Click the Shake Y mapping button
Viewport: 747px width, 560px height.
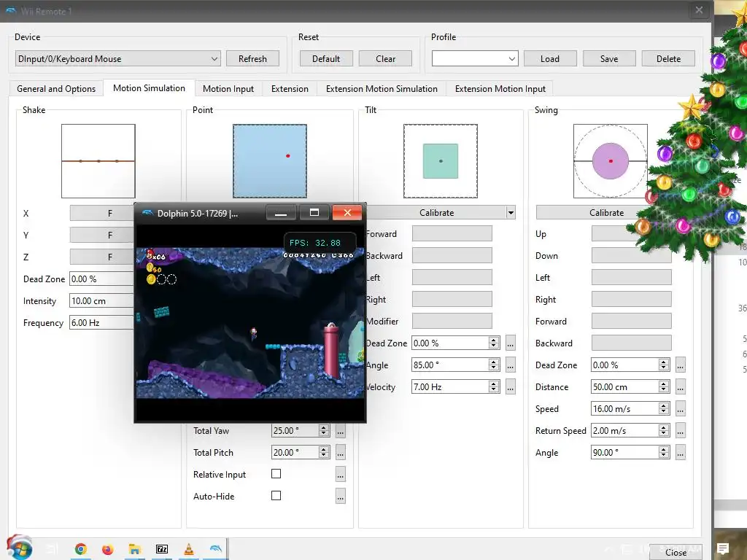pyautogui.click(x=102, y=235)
